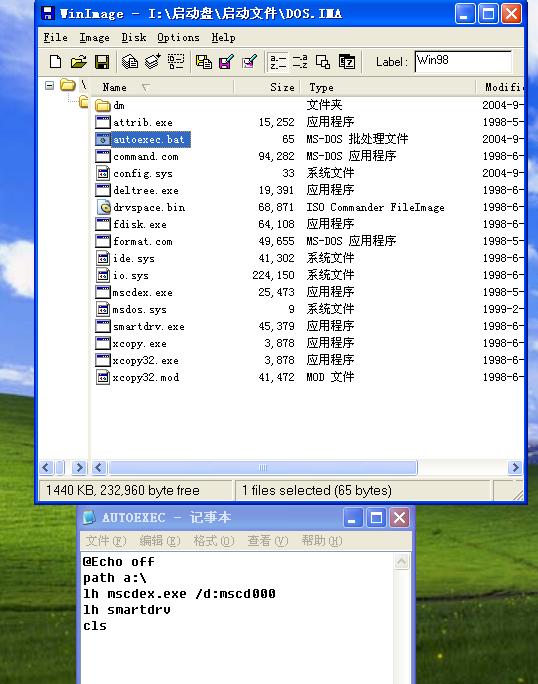Image resolution: width=538 pixels, height=684 pixels.
Task: Select command.com file icon
Action: (103, 156)
